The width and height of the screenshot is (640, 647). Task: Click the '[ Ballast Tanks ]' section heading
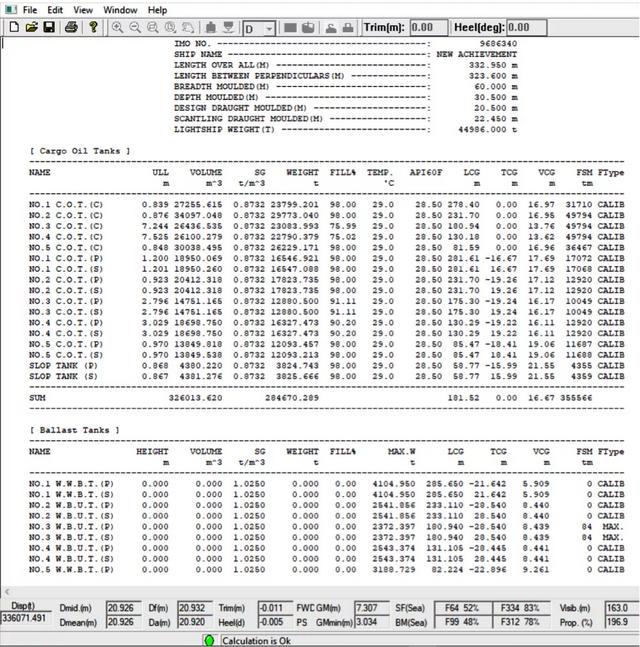coord(75,430)
